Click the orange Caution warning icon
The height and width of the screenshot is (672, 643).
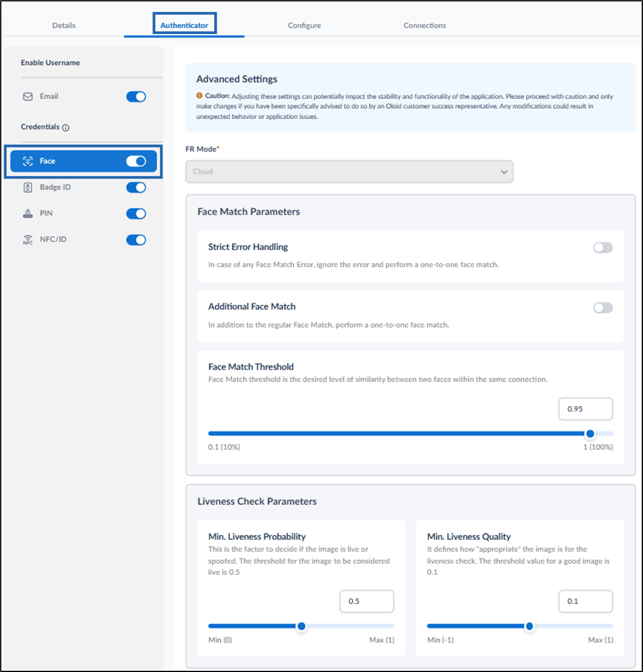pos(199,96)
